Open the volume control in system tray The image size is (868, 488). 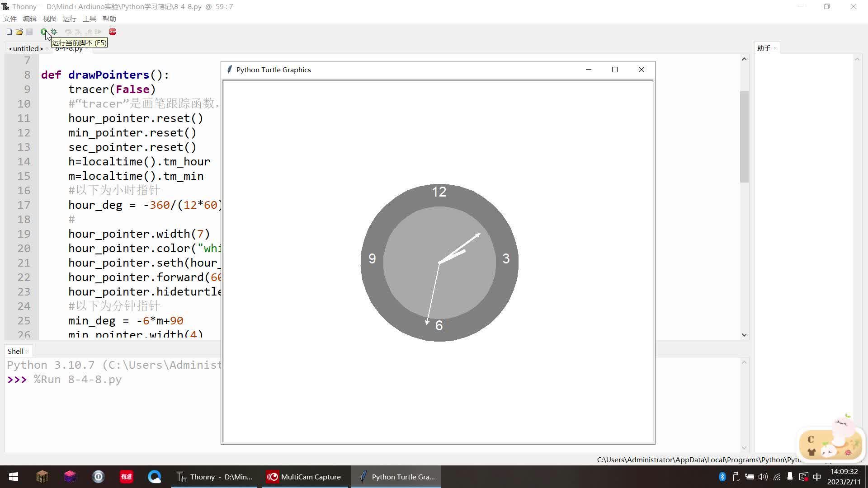pos(763,477)
